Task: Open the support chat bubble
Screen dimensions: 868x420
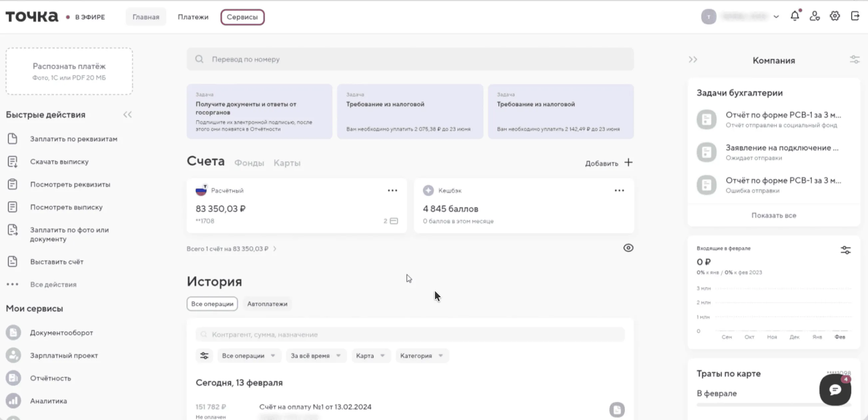Action: pos(835,390)
